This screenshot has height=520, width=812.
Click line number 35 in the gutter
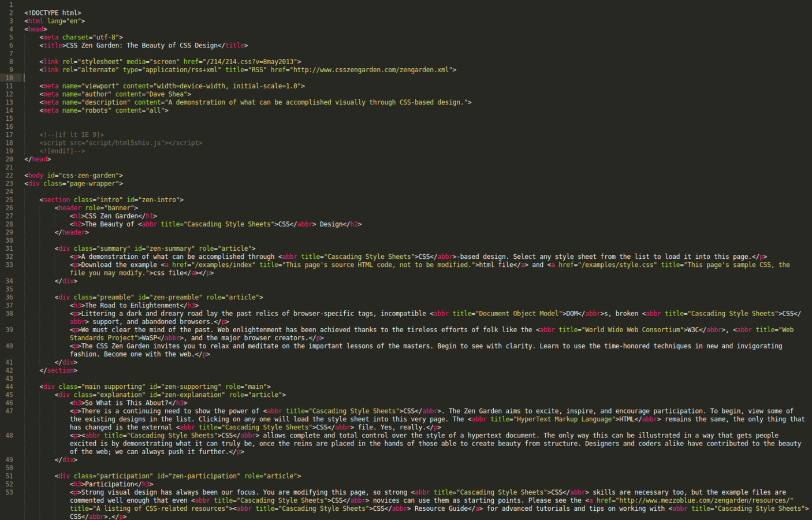coord(9,289)
